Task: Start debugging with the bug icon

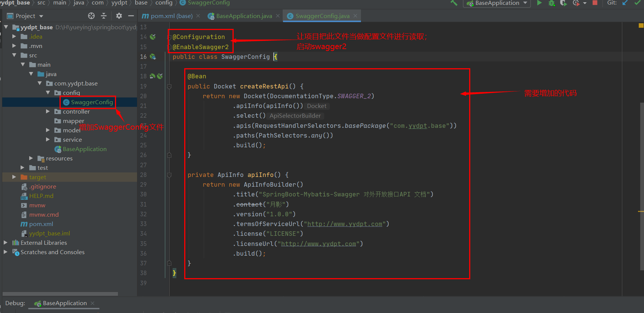Action: point(552,3)
